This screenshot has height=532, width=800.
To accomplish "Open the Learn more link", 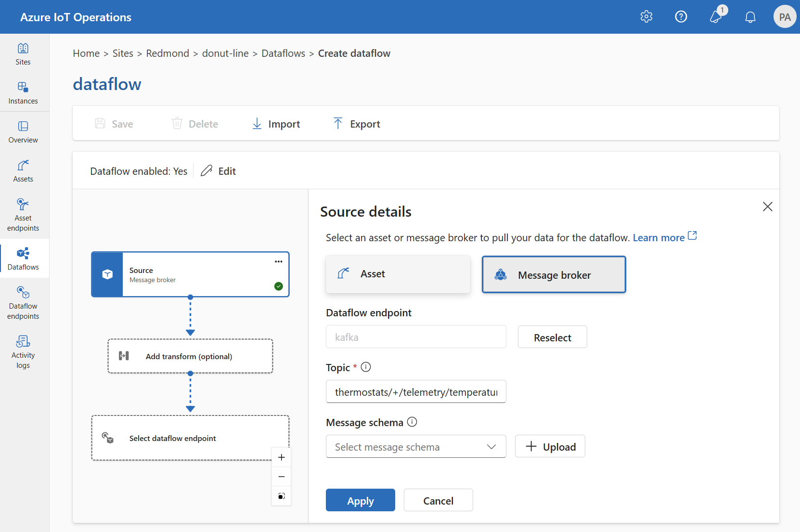I will [x=658, y=238].
